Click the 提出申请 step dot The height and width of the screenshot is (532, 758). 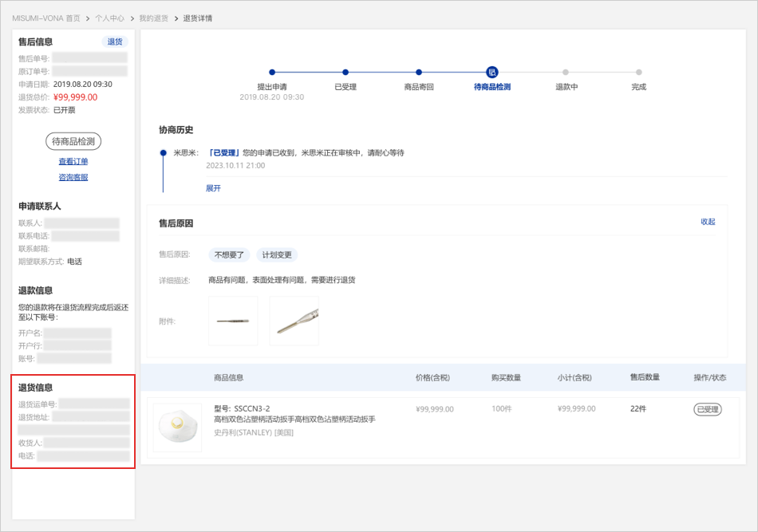pyautogui.click(x=272, y=73)
